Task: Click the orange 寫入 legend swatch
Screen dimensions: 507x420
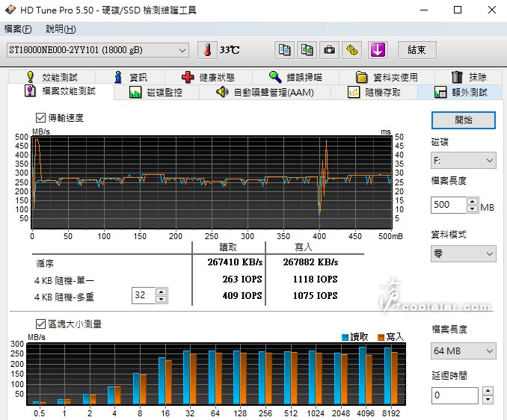Action: tap(381, 337)
